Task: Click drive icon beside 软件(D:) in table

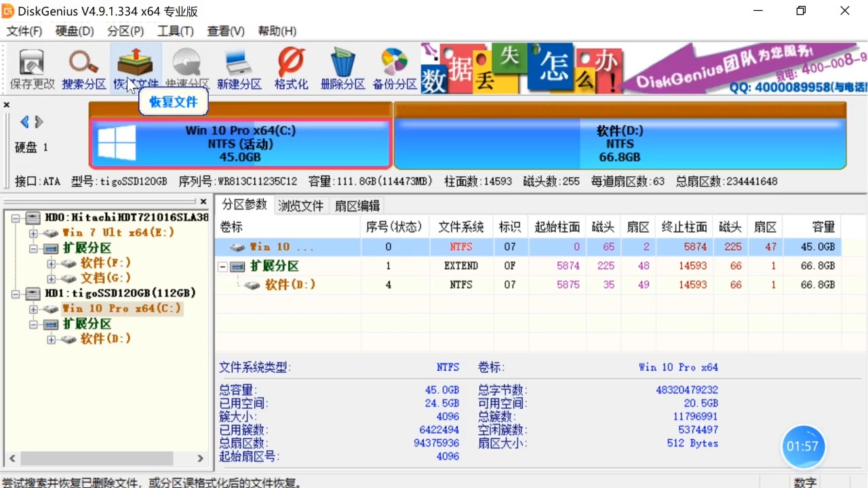Action: pyautogui.click(x=252, y=285)
